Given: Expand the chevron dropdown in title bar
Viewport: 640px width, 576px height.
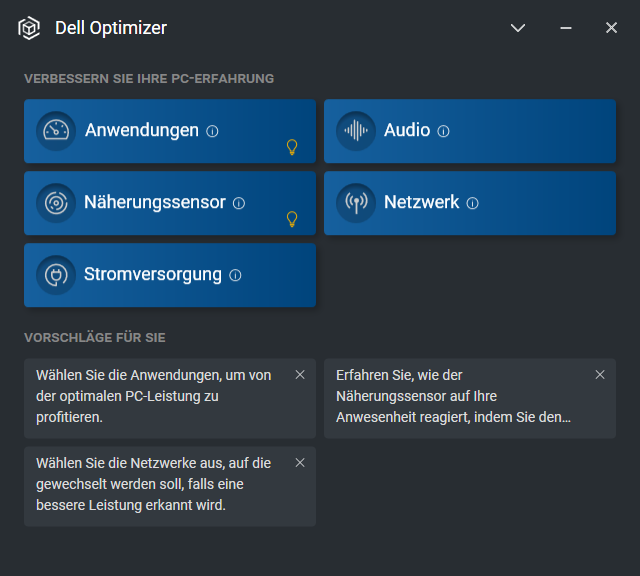Looking at the screenshot, I should (x=518, y=28).
